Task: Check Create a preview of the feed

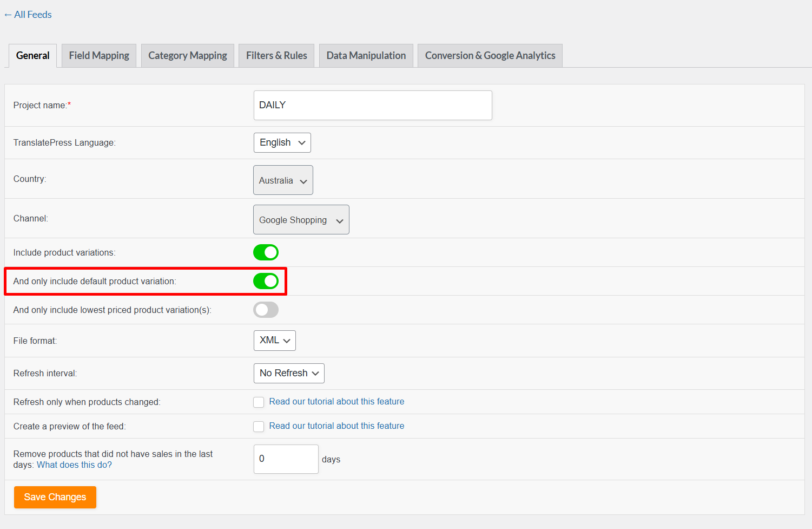Action: click(259, 427)
